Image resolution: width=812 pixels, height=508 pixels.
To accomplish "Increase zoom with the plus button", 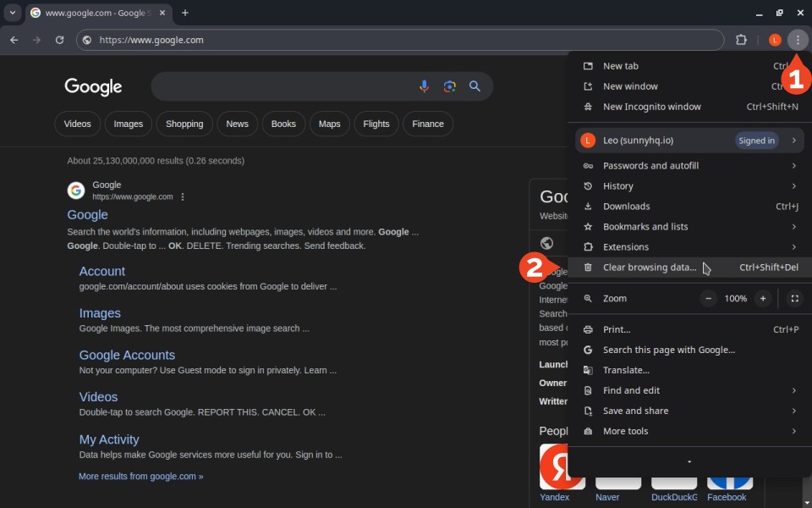I will 762,299.
